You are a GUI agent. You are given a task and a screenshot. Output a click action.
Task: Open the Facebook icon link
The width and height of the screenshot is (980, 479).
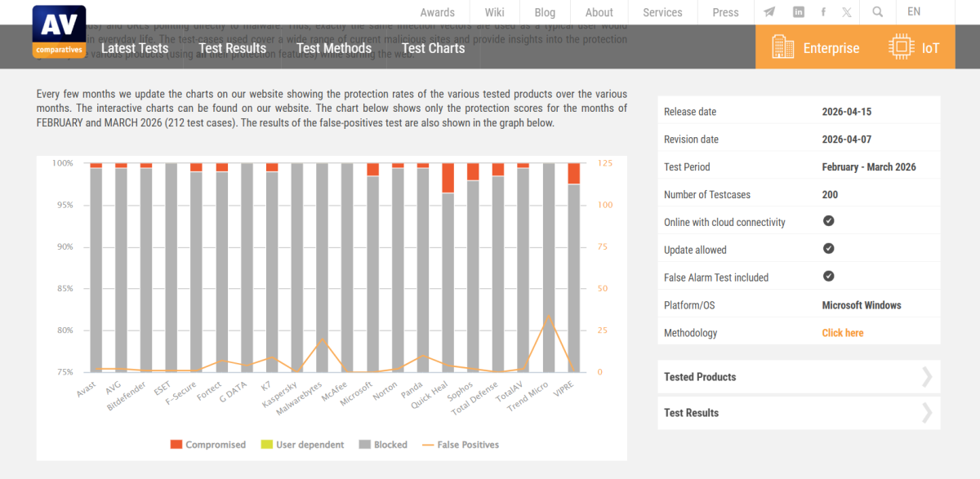[x=822, y=12]
